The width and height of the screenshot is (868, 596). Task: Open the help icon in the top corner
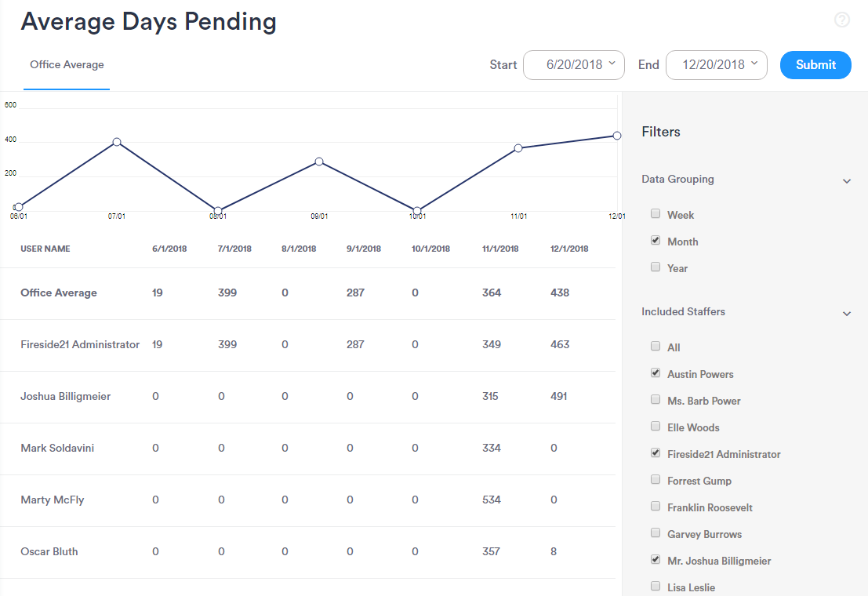[x=842, y=20]
